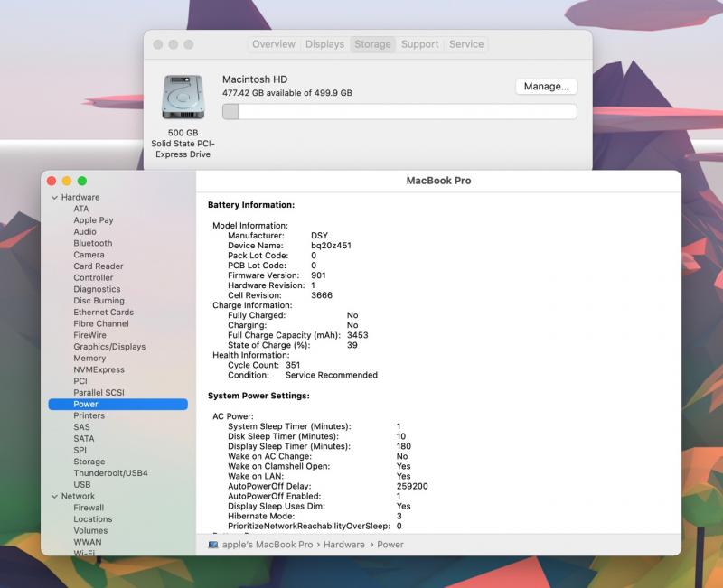This screenshot has height=588, width=723.
Task: Click the Macintosh HD volume name
Action: [255, 79]
